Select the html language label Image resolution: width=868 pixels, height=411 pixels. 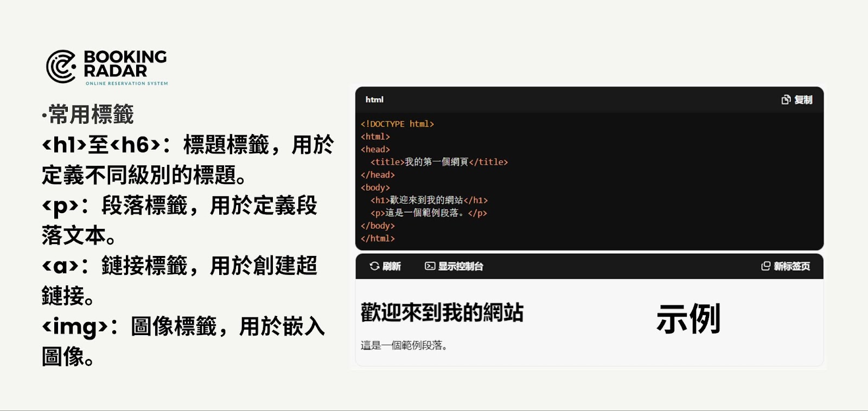[374, 100]
